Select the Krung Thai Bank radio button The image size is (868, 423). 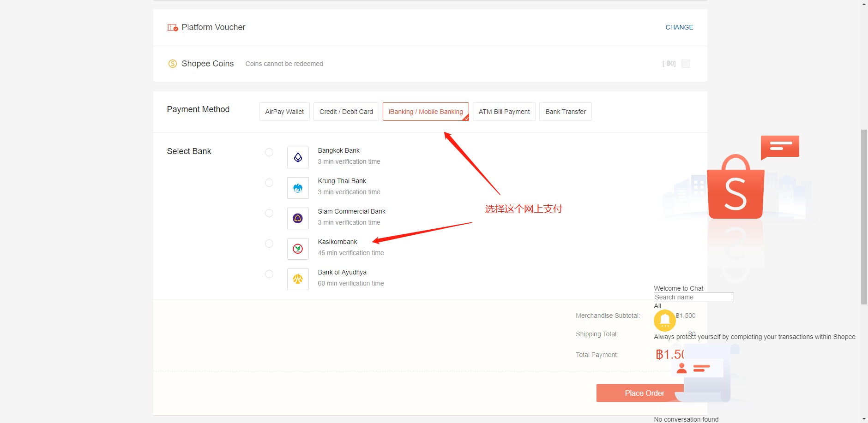(x=269, y=183)
